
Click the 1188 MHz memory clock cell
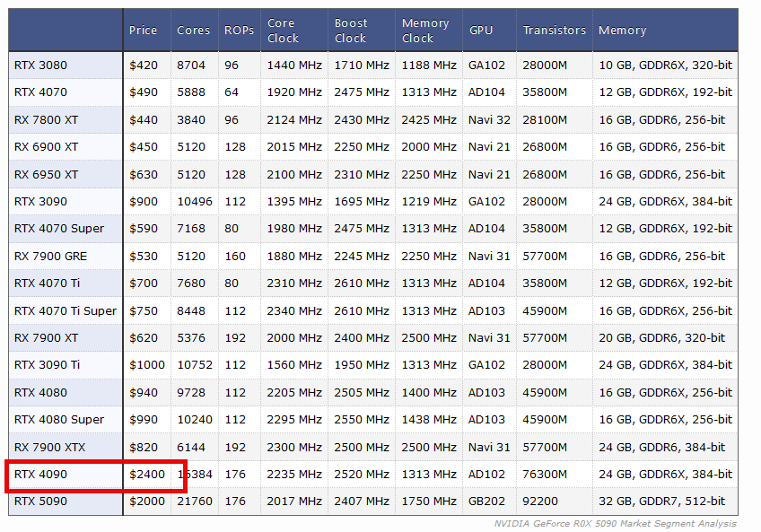click(x=429, y=65)
